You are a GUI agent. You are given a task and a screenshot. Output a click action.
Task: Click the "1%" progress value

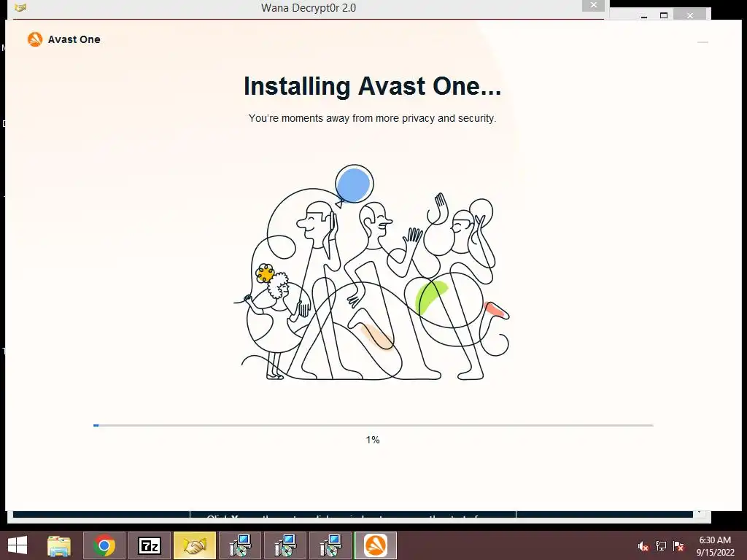point(373,440)
